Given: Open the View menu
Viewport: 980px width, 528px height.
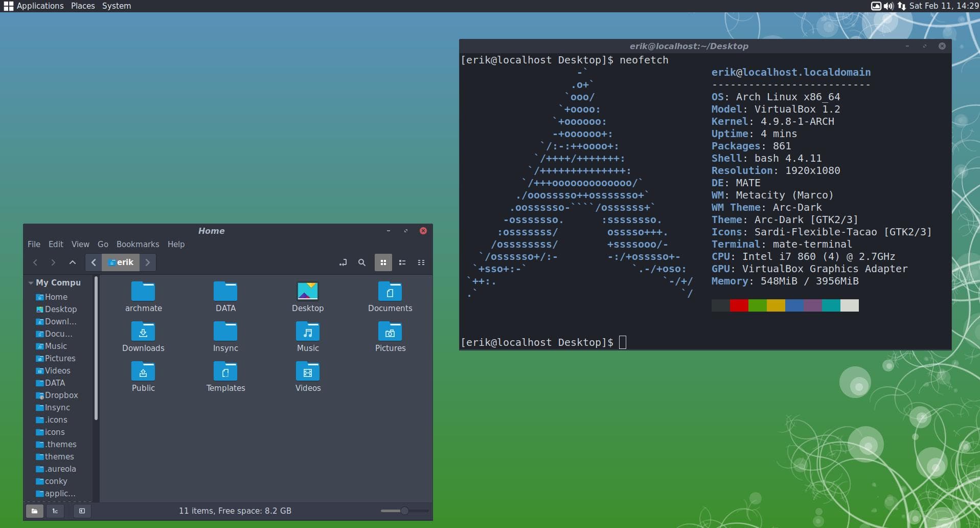Looking at the screenshot, I should pos(80,245).
